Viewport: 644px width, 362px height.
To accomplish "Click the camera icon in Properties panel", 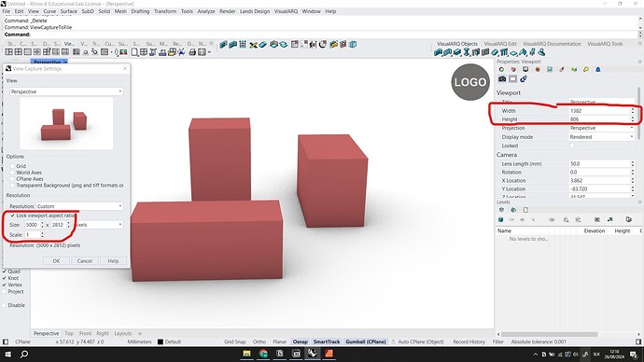I will click(x=502, y=78).
